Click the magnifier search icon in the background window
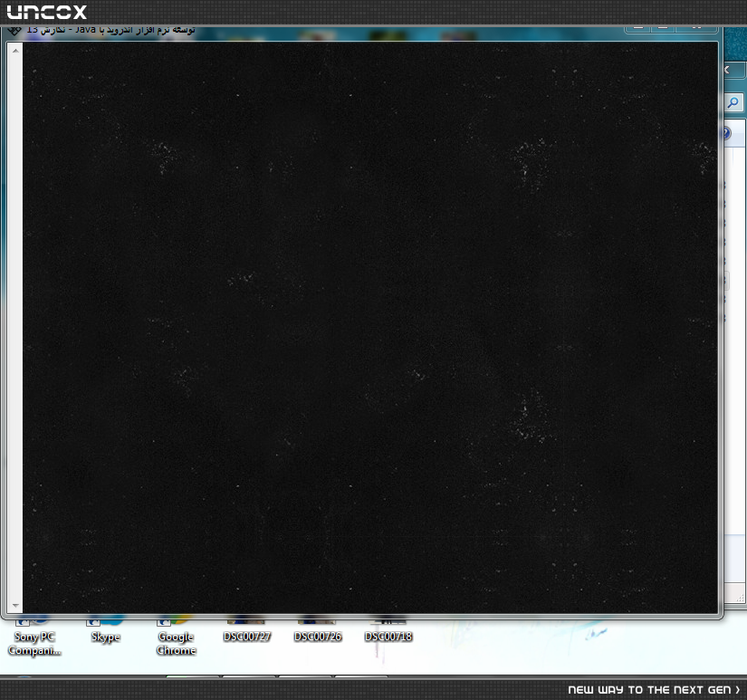The height and width of the screenshot is (700, 747). [733, 102]
